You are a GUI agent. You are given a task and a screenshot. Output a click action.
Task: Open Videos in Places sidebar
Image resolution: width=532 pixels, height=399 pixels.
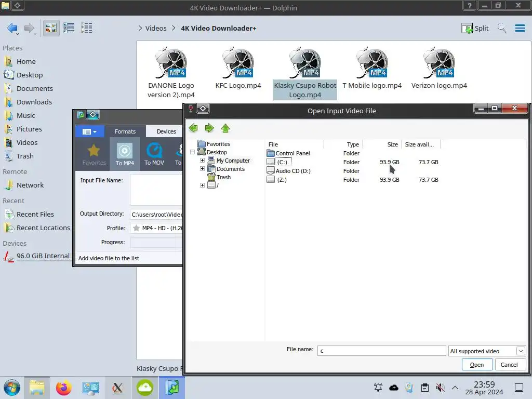[x=27, y=143]
